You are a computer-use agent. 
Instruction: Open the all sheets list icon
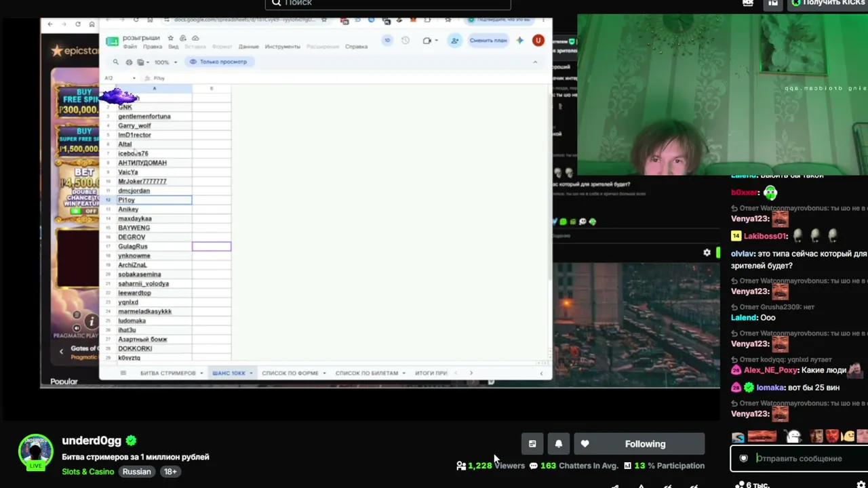click(x=123, y=373)
